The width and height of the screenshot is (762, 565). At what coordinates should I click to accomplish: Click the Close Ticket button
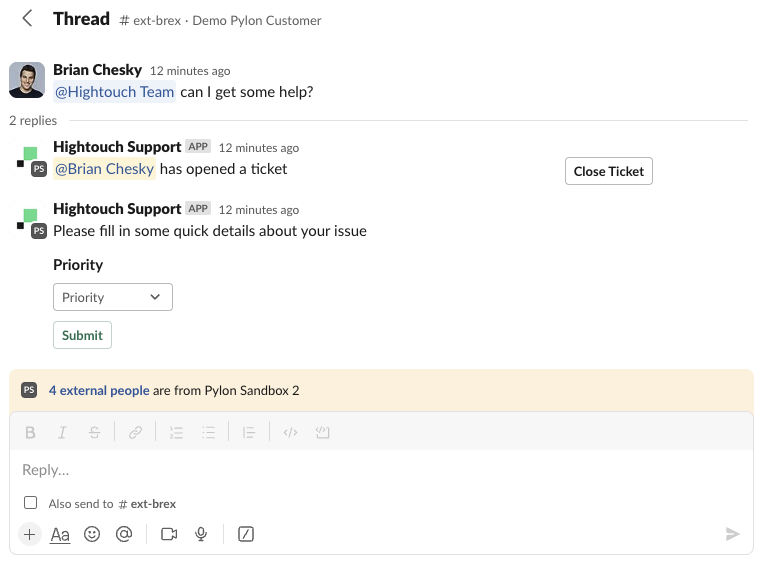pyautogui.click(x=608, y=171)
